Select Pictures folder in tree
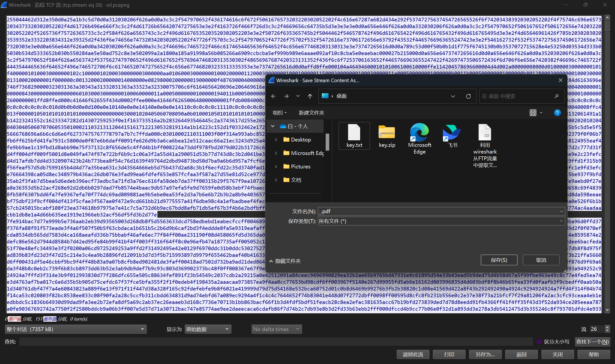The height and width of the screenshot is (364, 615). coord(297,167)
